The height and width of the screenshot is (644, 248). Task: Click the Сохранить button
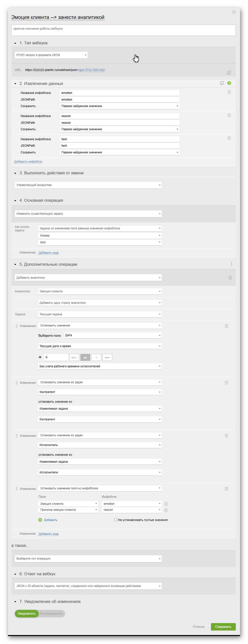223,627
